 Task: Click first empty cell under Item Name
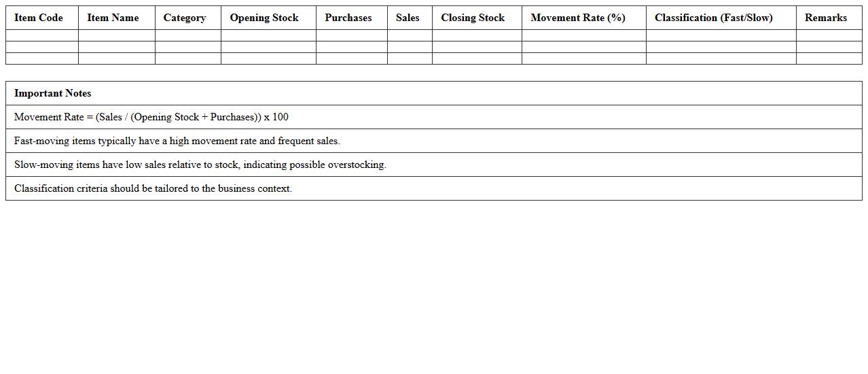[x=117, y=35]
